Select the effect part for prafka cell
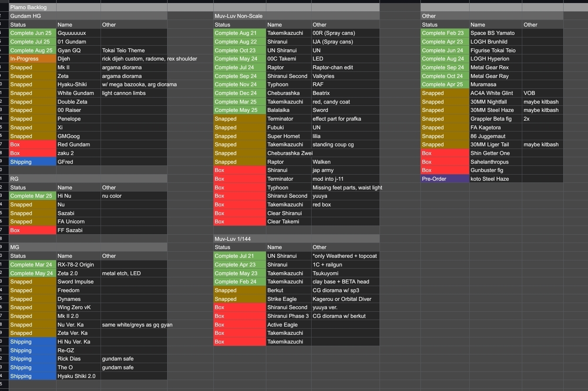The image size is (588, 391). [x=346, y=119]
